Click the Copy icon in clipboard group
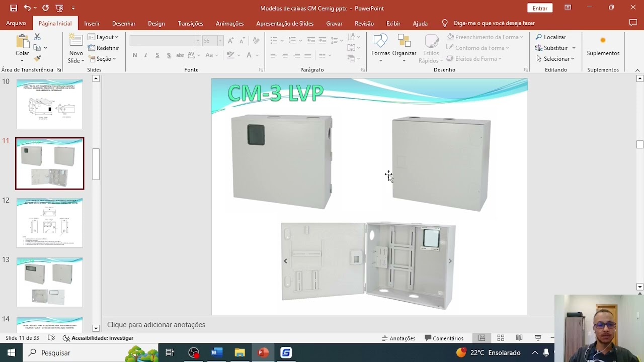This screenshot has width=644, height=362. pyautogui.click(x=37, y=48)
